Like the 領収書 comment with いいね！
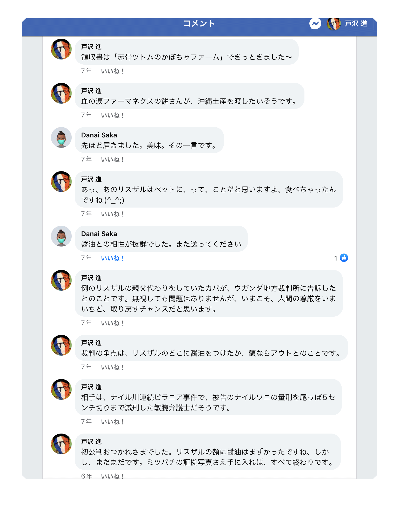Image resolution: width=399 pixels, height=532 pixels. pyautogui.click(x=112, y=71)
